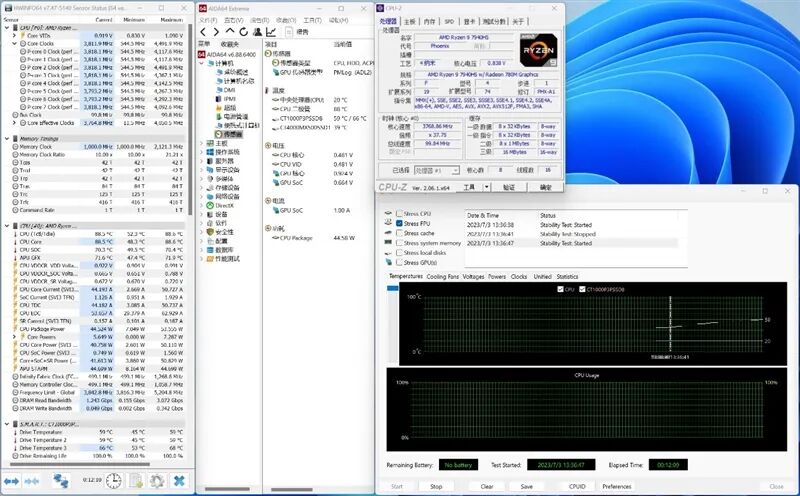Expand Motherboard node in AIDA64 tree
The width and height of the screenshot is (800, 496).
pos(202,143)
